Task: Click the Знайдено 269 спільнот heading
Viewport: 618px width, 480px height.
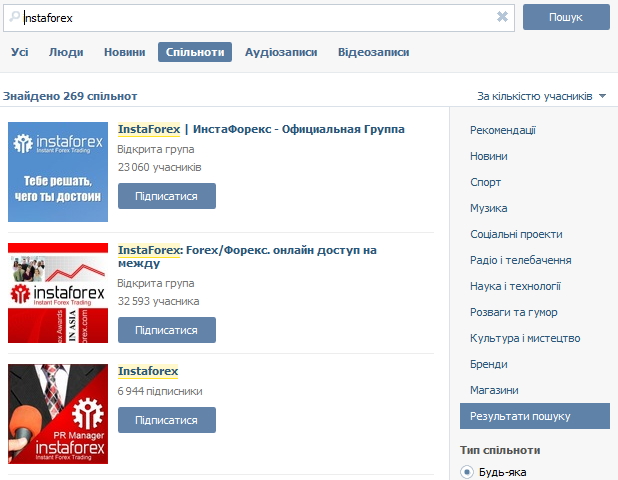Action: pos(70,96)
